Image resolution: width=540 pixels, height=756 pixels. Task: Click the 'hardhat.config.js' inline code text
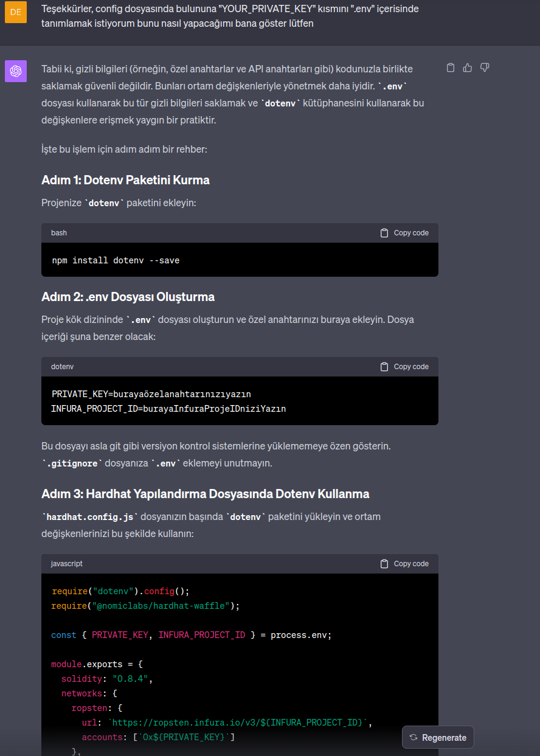pyautogui.click(x=91, y=517)
